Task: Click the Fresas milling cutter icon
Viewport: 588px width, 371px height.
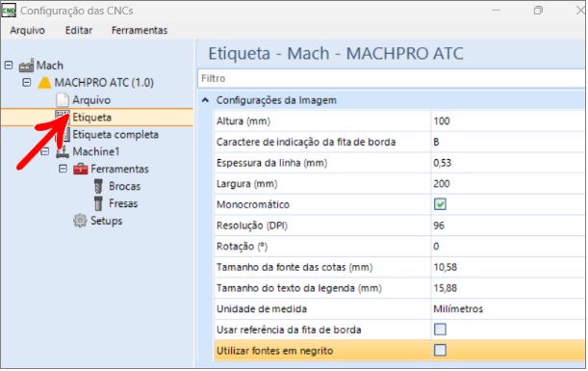Action: coord(98,203)
